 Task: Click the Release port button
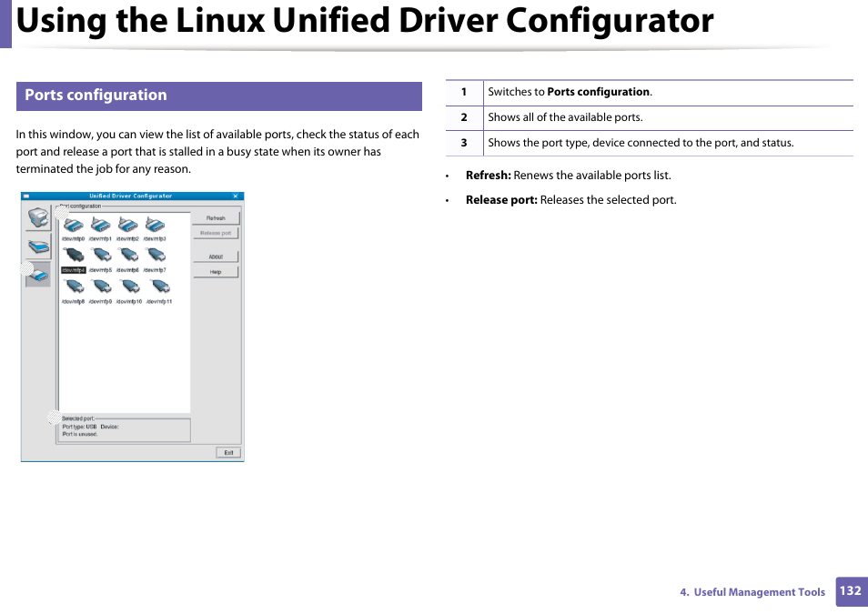tap(216, 233)
